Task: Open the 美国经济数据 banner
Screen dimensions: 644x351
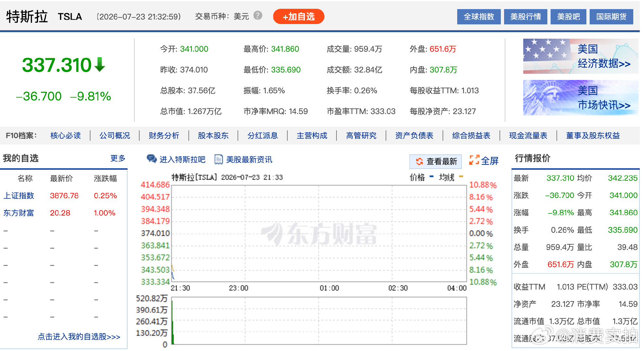Action: coord(581,56)
